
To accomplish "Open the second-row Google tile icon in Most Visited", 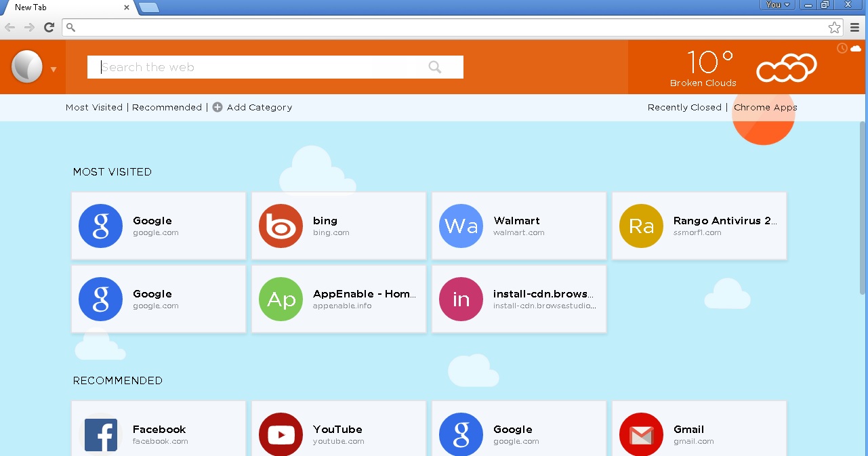I will click(101, 299).
